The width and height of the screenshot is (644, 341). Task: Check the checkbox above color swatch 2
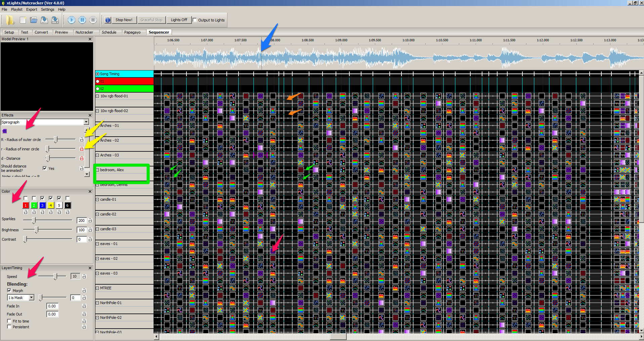tap(34, 198)
